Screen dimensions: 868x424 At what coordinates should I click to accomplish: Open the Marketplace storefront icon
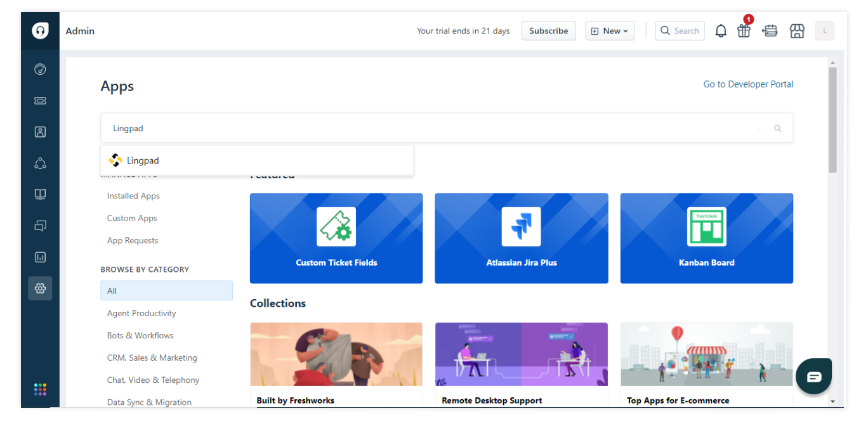coord(797,30)
